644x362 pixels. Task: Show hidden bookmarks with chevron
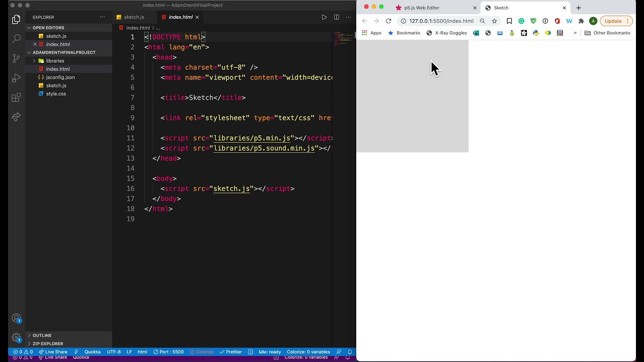[575, 33]
